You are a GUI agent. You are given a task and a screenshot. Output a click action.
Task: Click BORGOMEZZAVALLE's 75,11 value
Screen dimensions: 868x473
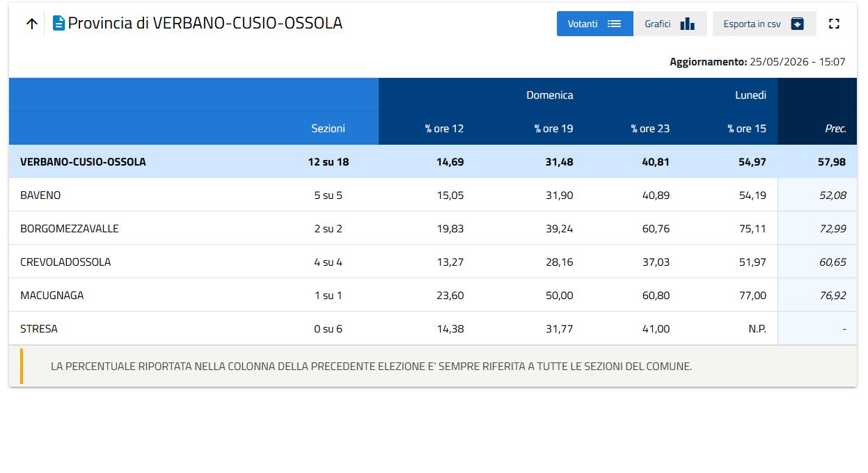coord(752,229)
